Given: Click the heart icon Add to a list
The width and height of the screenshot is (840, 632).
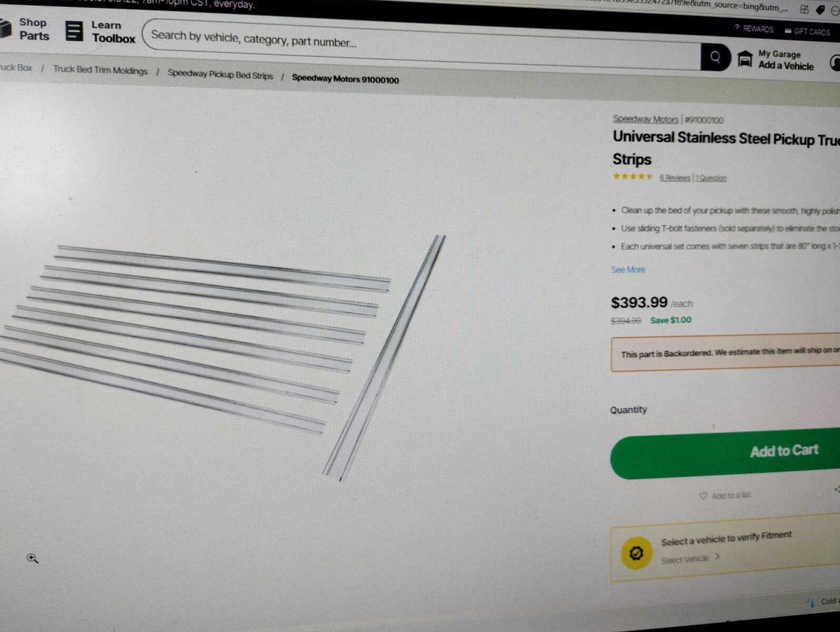Looking at the screenshot, I should tap(703, 496).
